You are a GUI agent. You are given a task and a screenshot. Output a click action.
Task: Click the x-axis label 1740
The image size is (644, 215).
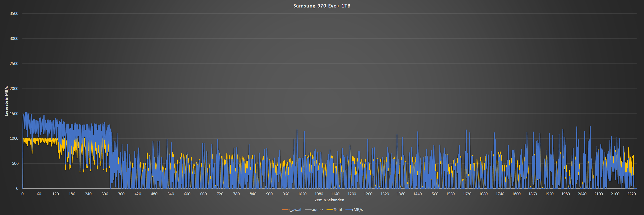[500, 194]
